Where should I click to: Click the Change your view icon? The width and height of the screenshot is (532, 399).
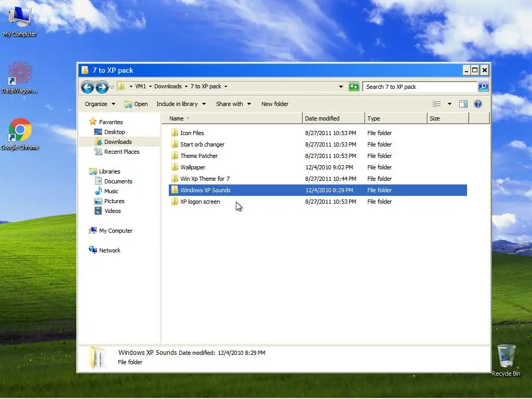coord(436,104)
